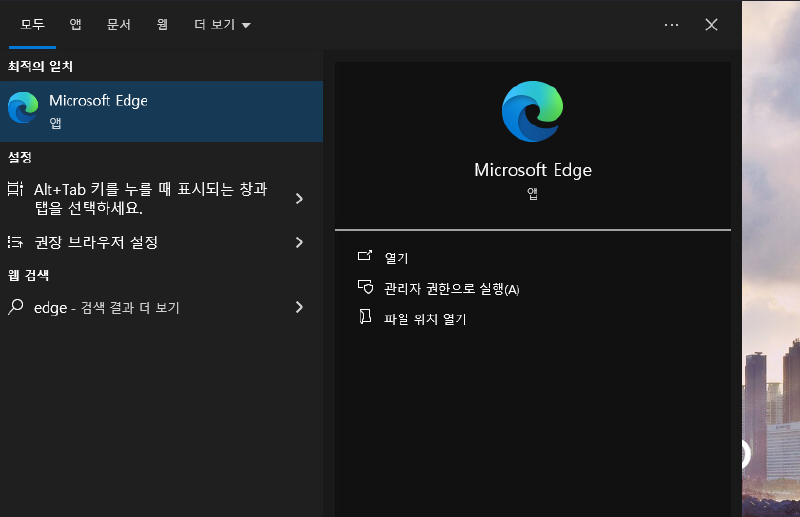The height and width of the screenshot is (517, 800).
Task: Expand the edge web search results arrow
Action: point(299,308)
